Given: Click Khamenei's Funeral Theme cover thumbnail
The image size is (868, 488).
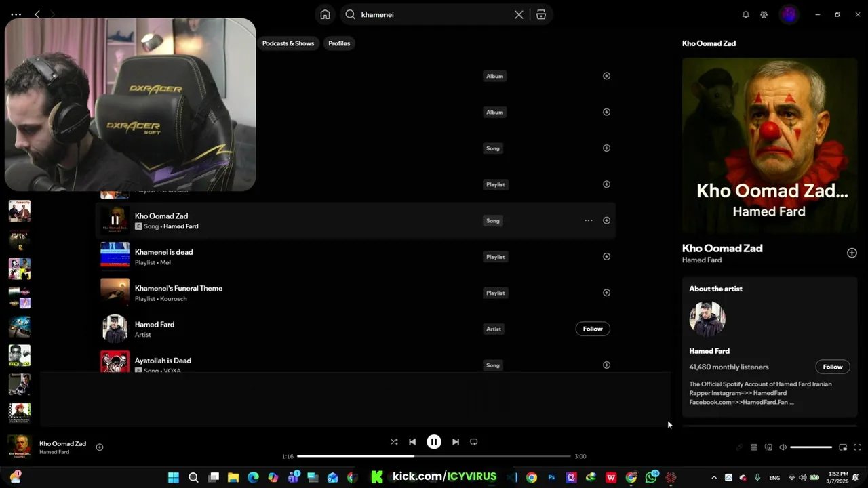Looking at the screenshot, I should coord(115,292).
